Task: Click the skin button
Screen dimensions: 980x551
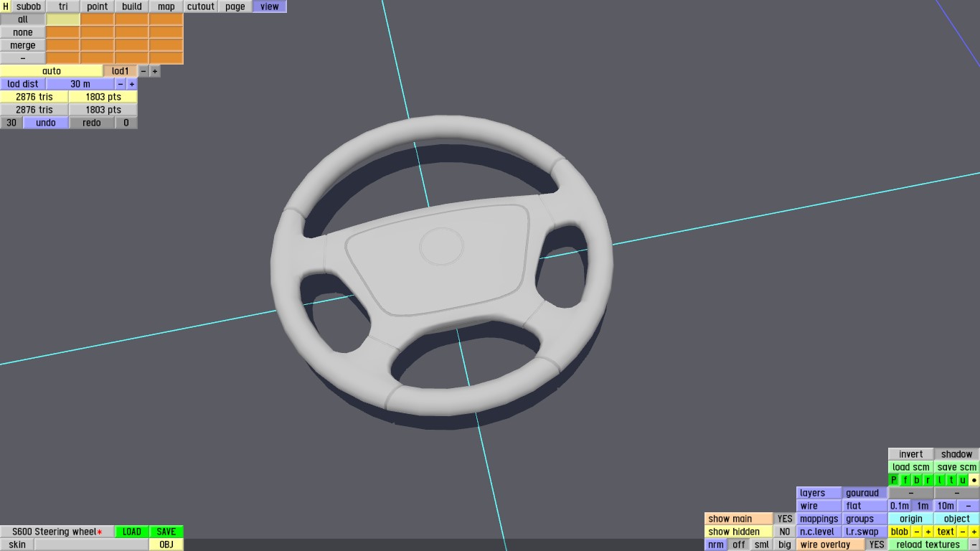Action: pyautogui.click(x=17, y=545)
